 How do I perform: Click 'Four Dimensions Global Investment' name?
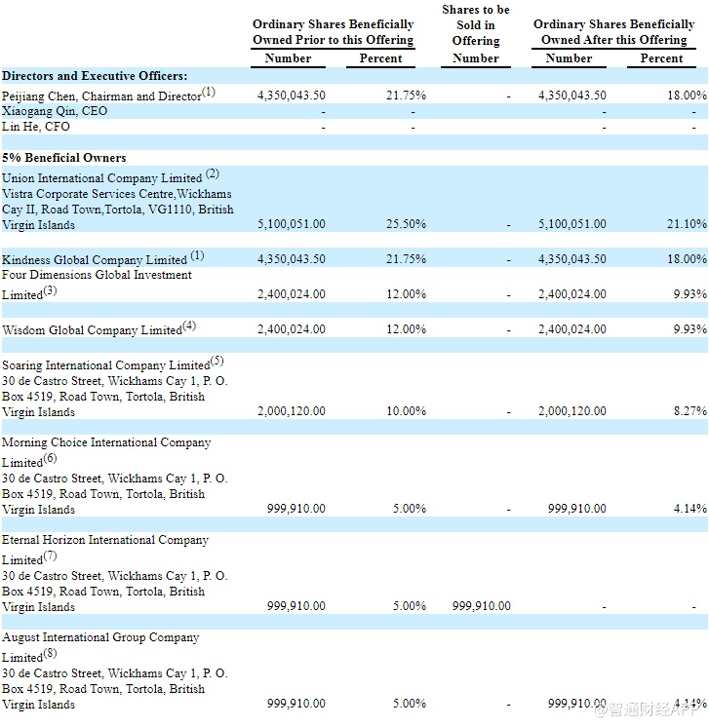[97, 275]
